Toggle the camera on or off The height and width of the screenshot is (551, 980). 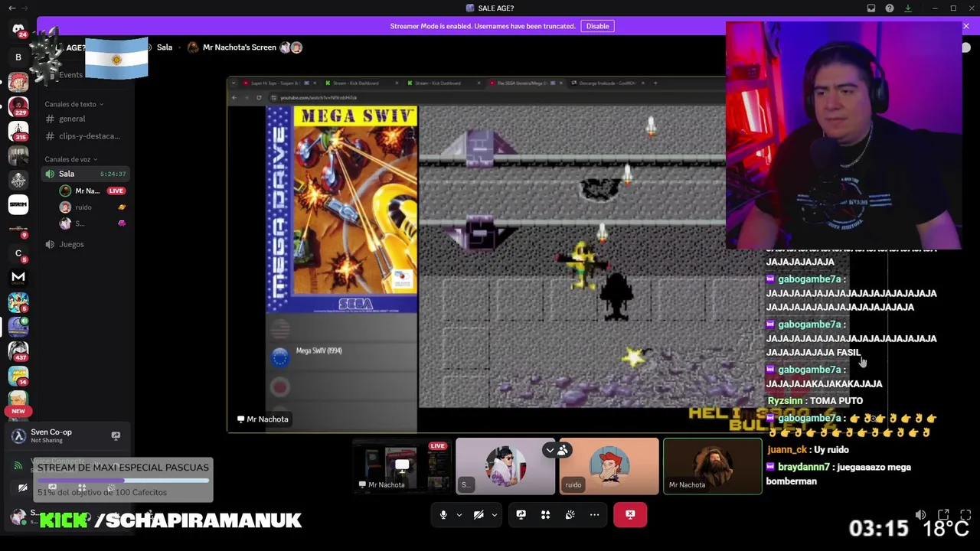[x=479, y=515]
